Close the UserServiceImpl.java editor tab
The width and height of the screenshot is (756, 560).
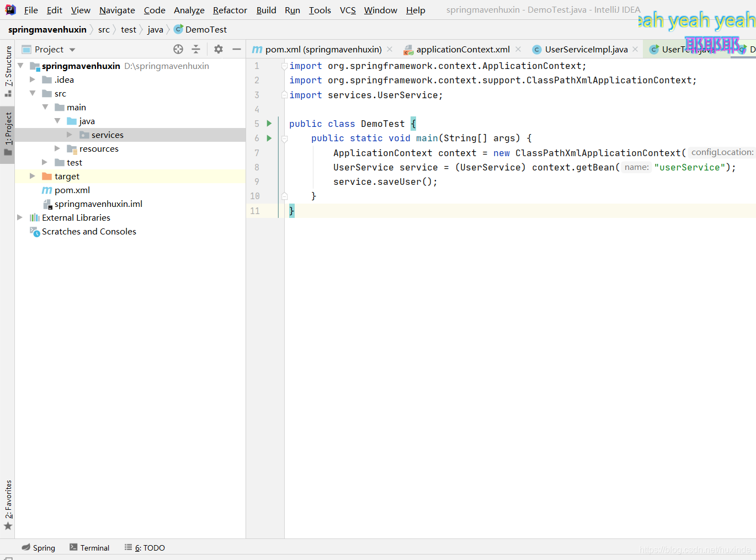(x=635, y=49)
